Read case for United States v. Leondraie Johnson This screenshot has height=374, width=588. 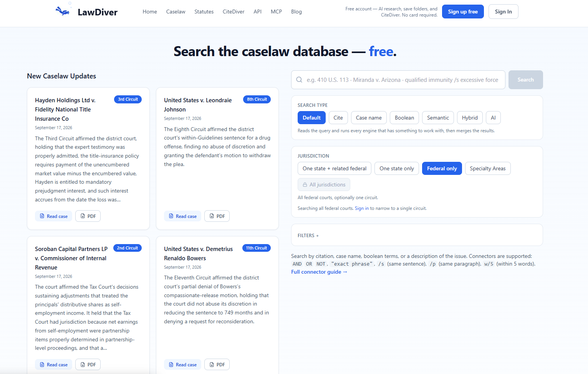(x=183, y=216)
